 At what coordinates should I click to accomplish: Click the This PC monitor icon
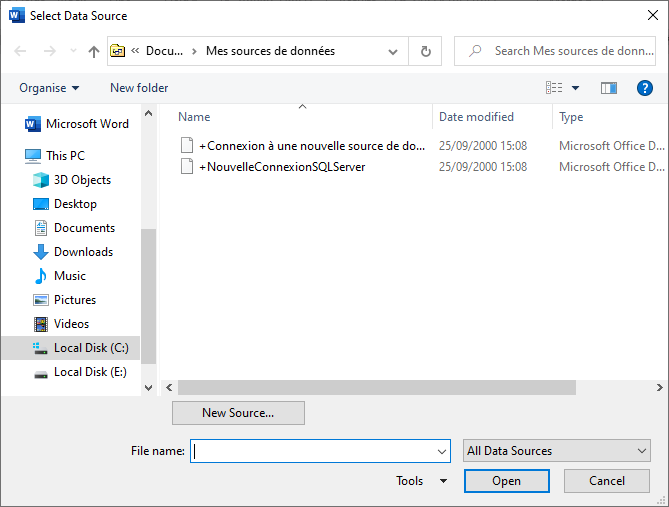tap(33, 156)
